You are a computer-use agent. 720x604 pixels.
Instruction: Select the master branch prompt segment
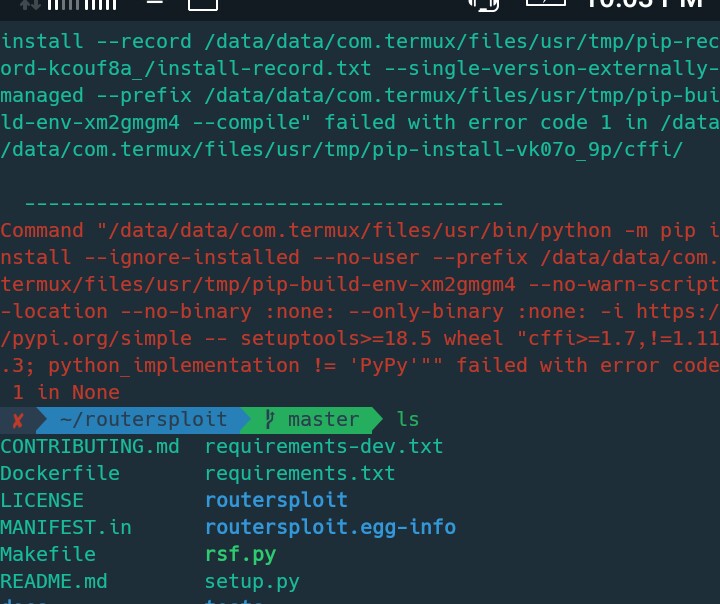(x=323, y=420)
